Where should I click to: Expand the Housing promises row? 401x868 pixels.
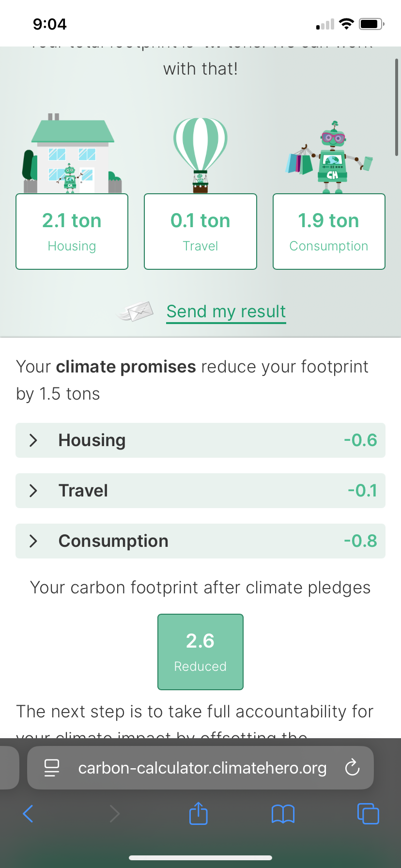[200, 440]
